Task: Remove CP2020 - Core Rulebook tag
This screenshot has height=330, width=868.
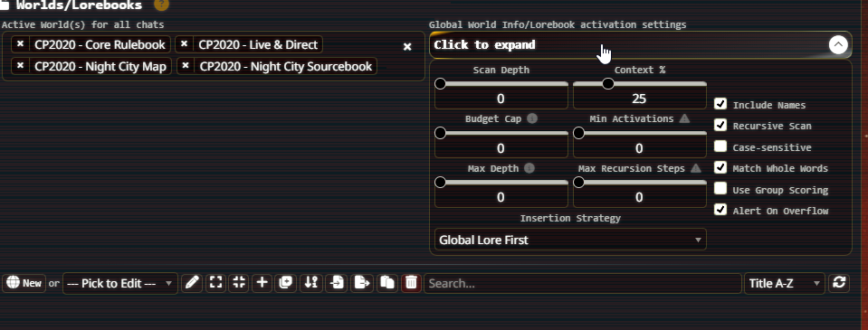Action: pos(20,44)
